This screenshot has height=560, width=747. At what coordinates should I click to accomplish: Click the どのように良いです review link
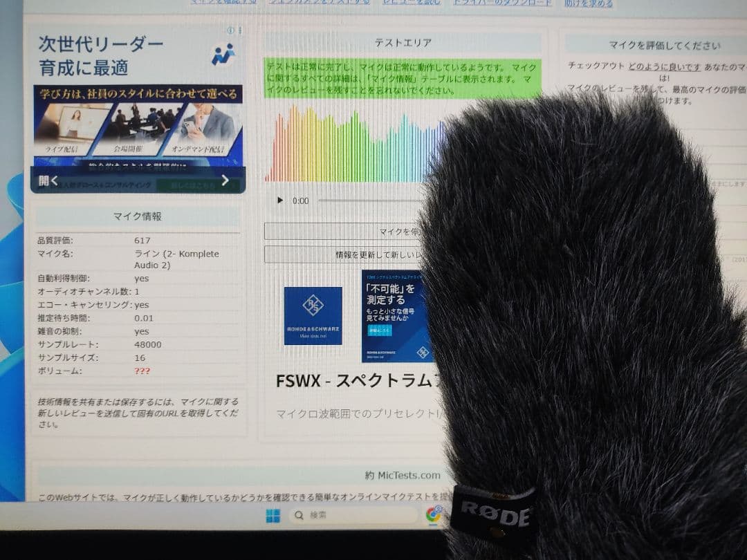[665, 66]
